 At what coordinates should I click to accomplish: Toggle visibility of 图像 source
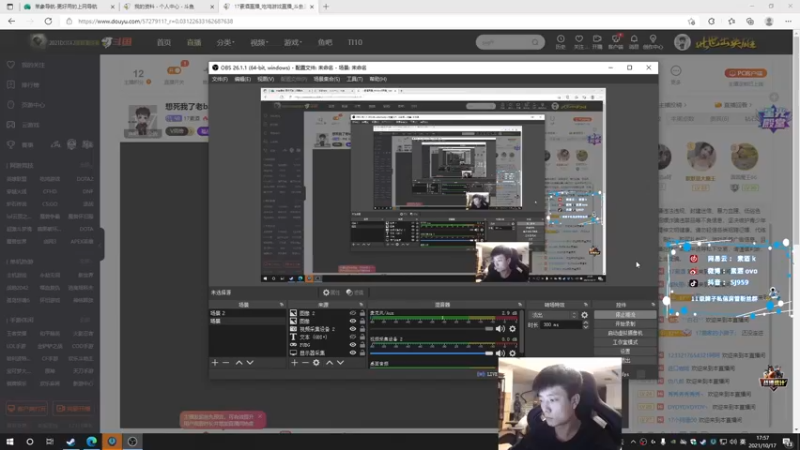click(x=353, y=321)
